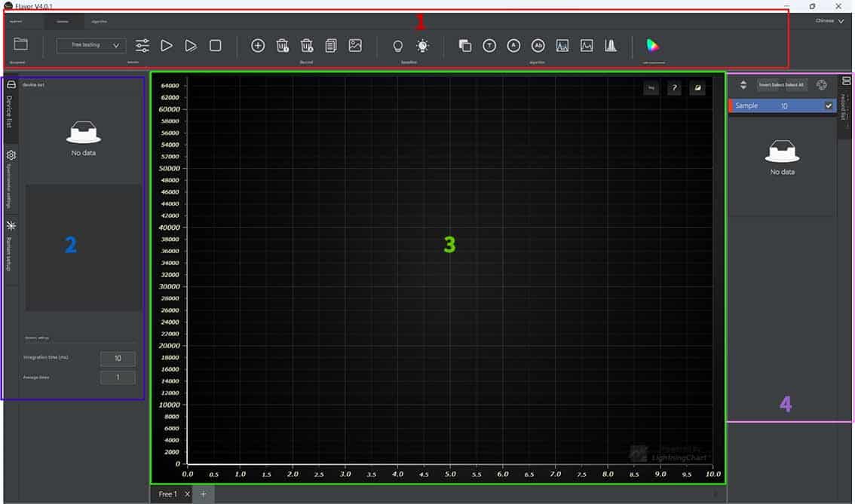Open the acquisition parameter sliders icon
Screen dimensions: 855x504
(142, 46)
